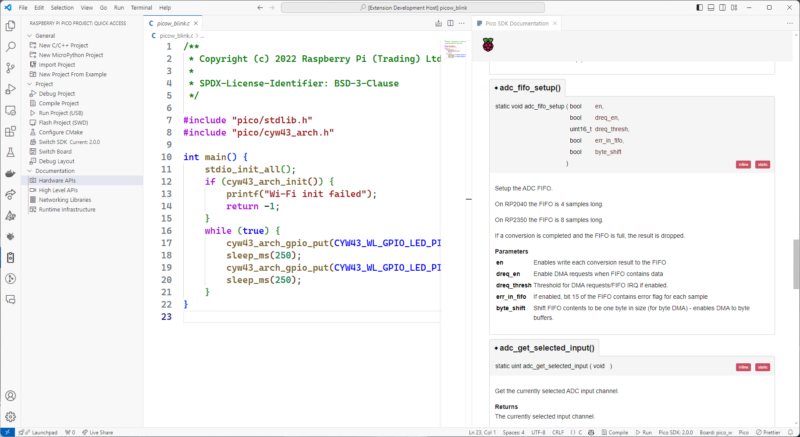
Task: Open editor More Actions ellipsis for picow_blink.c
Action: pos(462,23)
